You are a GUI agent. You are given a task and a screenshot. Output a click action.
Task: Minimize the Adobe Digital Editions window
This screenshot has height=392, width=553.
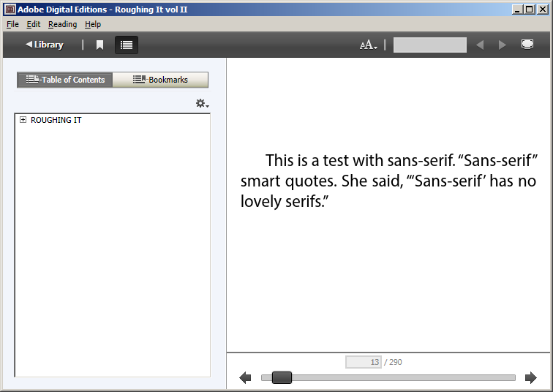[x=517, y=10]
